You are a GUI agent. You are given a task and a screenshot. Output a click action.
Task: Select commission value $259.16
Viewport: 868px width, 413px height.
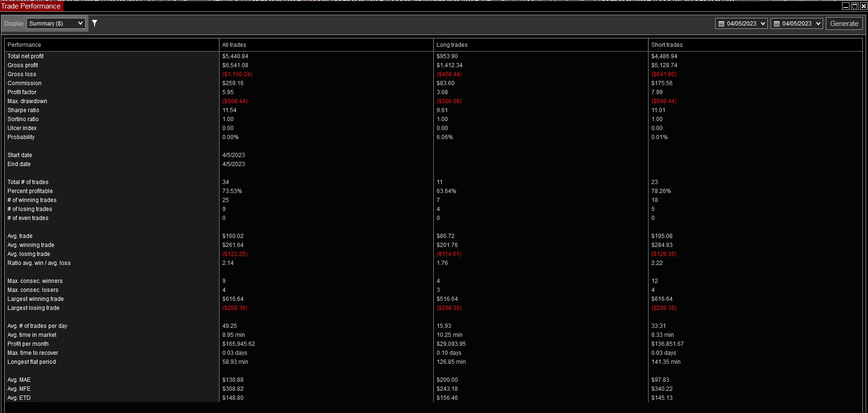point(233,83)
